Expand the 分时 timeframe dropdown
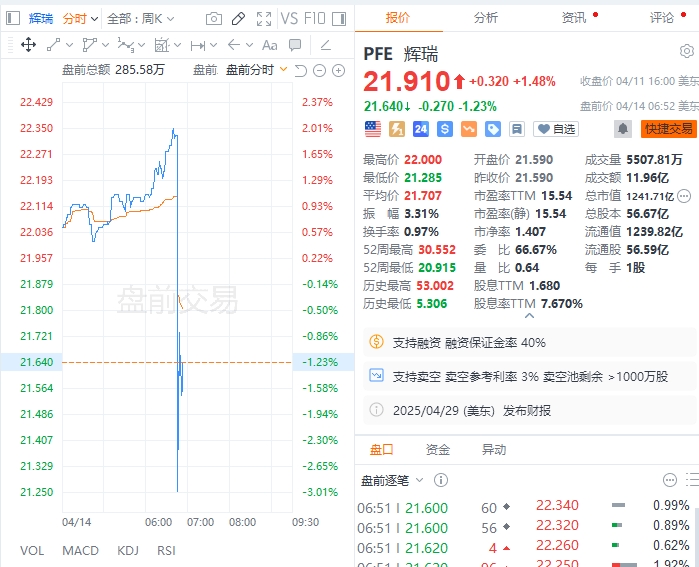The width and height of the screenshot is (699, 567). coord(80,19)
